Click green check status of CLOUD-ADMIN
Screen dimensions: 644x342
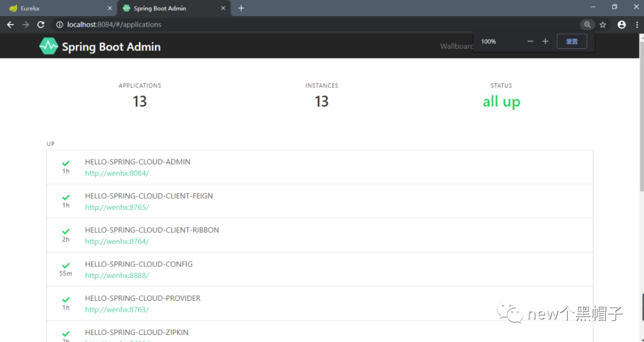coord(66,163)
